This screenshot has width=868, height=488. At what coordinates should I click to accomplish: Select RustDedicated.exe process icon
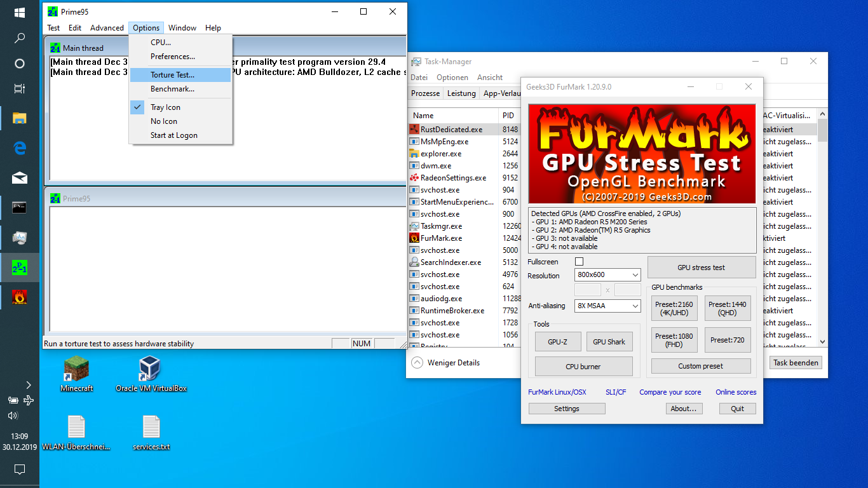tap(414, 129)
